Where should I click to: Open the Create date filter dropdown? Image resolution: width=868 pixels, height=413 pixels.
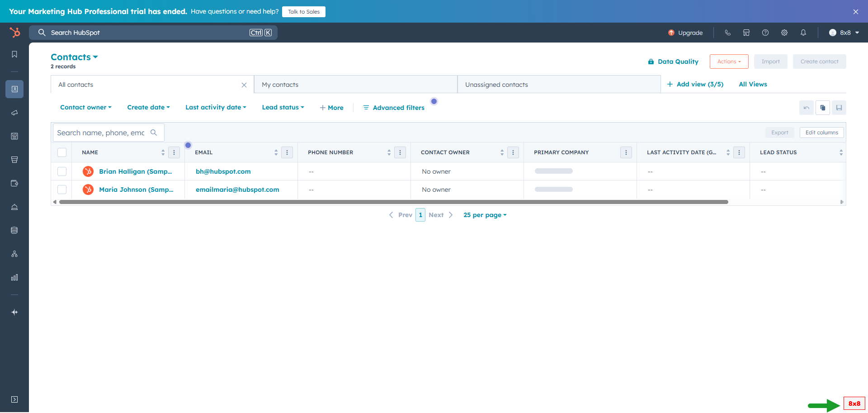pyautogui.click(x=149, y=107)
